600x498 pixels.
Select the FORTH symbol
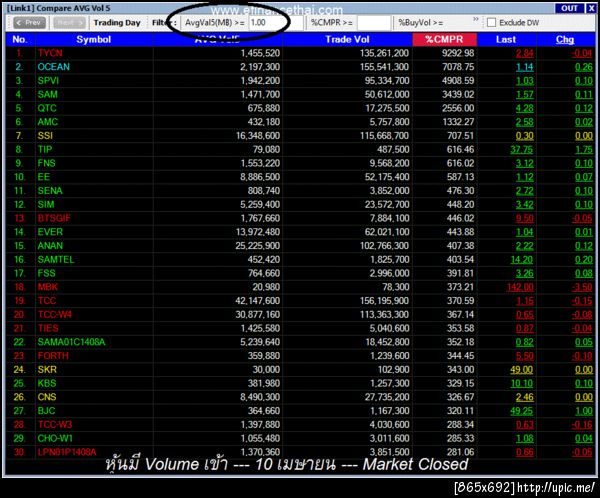pos(53,356)
